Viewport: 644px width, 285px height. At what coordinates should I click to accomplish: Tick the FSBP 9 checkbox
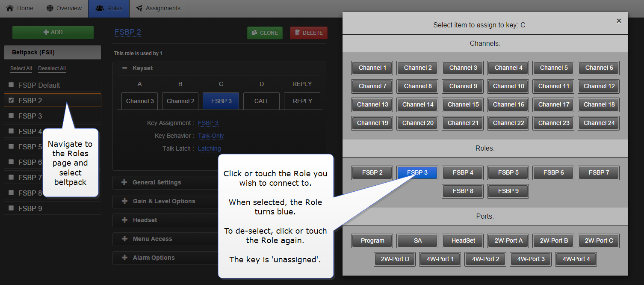[11, 208]
